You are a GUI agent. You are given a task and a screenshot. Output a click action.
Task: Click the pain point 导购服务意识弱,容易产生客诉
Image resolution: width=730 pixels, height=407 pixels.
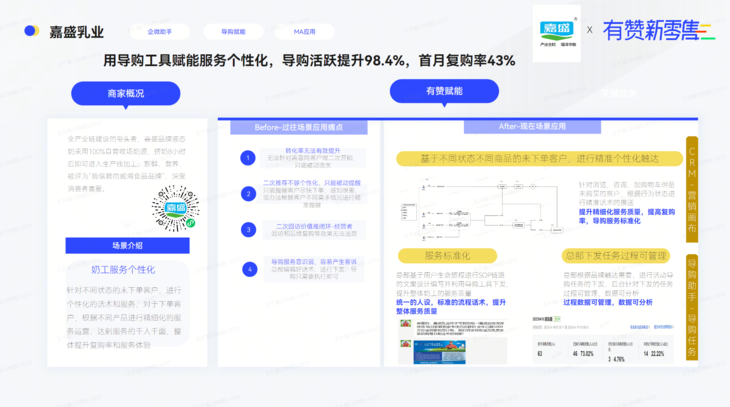pos(314,262)
